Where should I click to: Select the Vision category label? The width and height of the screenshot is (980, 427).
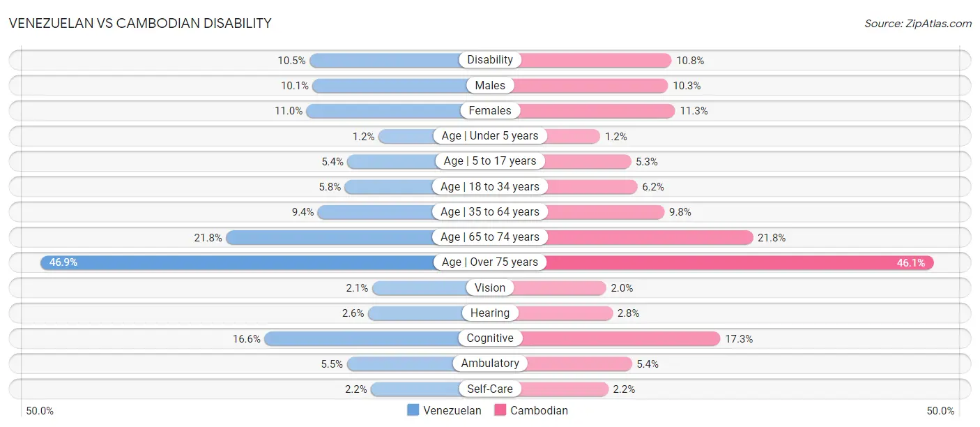pos(490,287)
